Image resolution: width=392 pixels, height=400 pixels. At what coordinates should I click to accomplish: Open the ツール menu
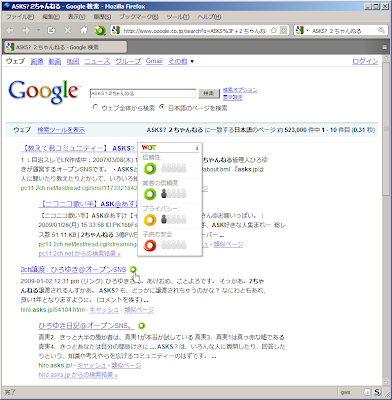point(178,17)
